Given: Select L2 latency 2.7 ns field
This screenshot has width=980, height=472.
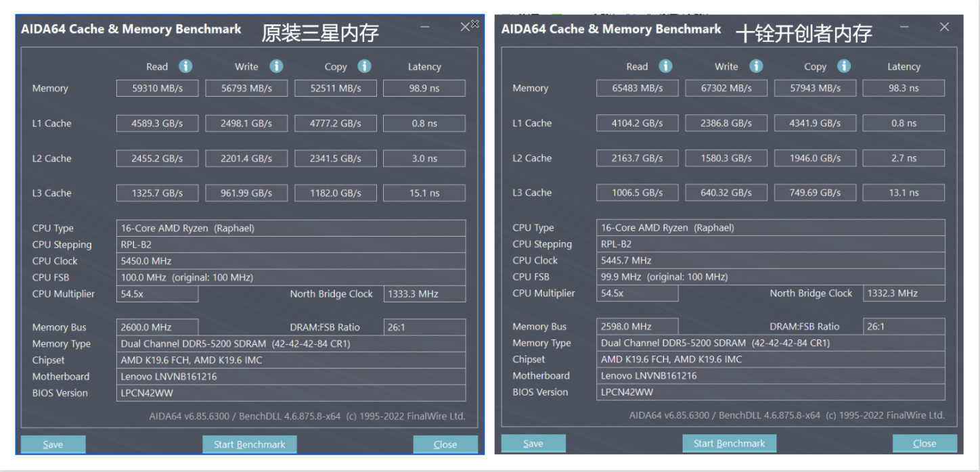Looking at the screenshot, I should (x=904, y=158).
